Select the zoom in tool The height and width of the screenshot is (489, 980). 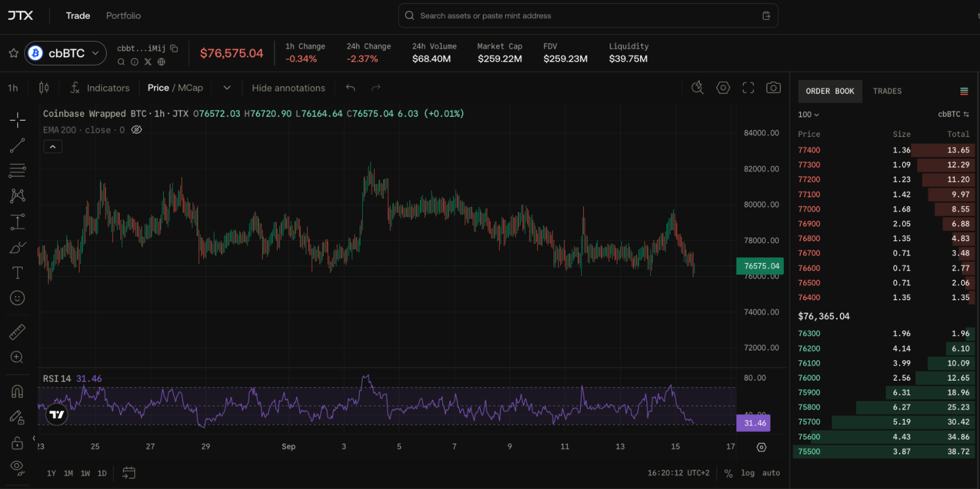[x=17, y=357]
